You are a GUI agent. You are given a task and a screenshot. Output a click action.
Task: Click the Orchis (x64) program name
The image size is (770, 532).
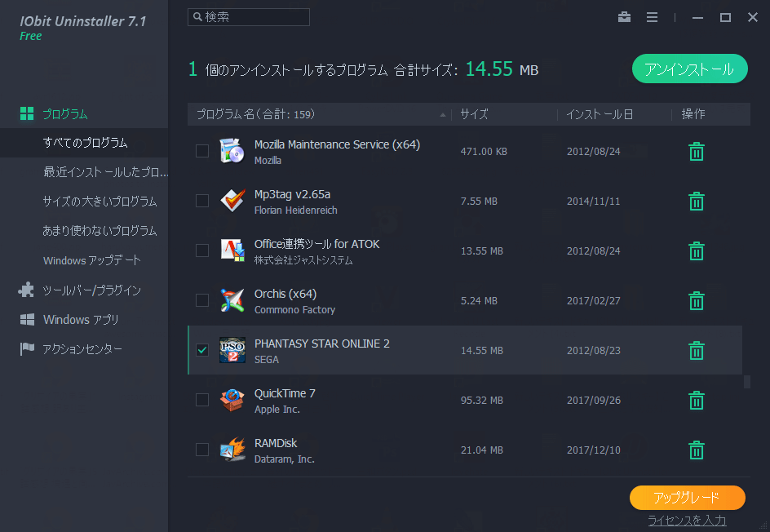(285, 294)
